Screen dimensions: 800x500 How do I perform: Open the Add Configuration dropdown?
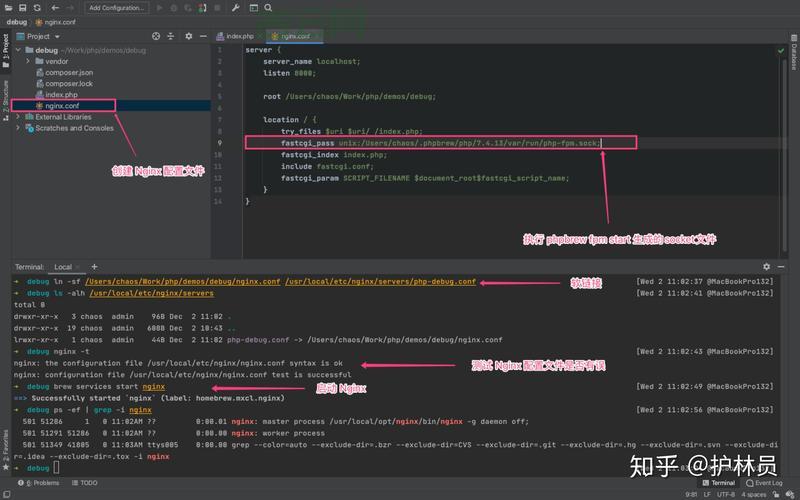coord(116,7)
